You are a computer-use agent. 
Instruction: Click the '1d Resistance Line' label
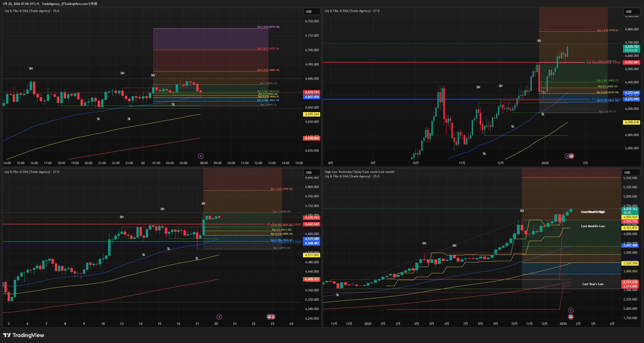click(603, 62)
